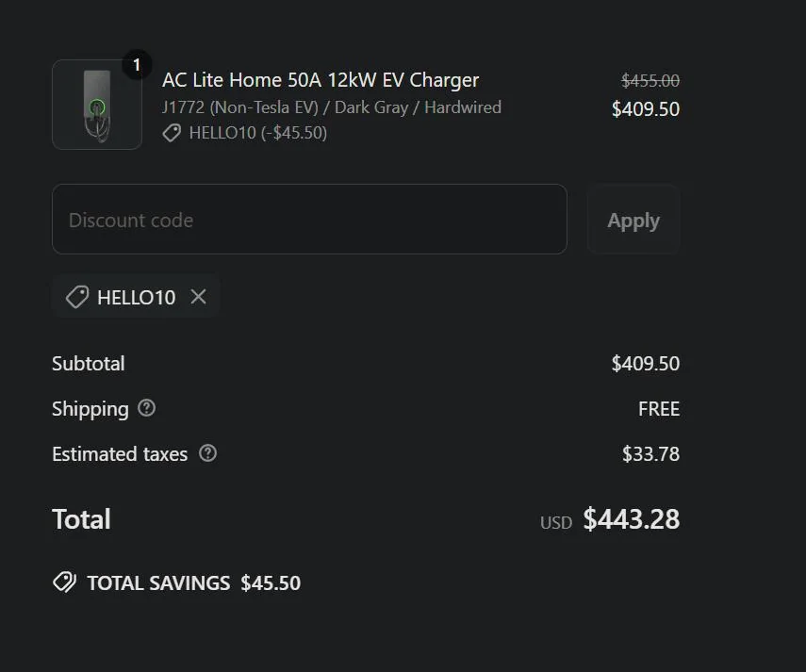806x672 pixels.
Task: Click the crossed-out $455.00 original price
Action: (650, 81)
